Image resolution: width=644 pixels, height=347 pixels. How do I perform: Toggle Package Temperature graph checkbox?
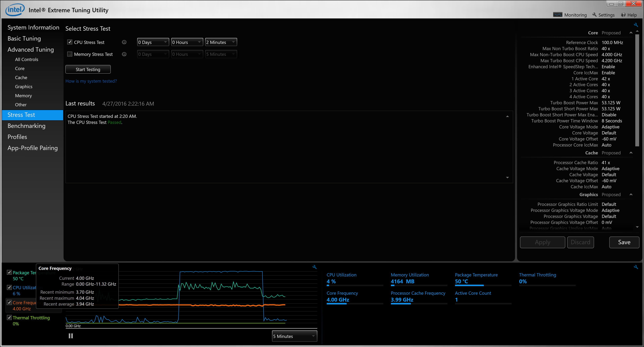click(x=9, y=272)
